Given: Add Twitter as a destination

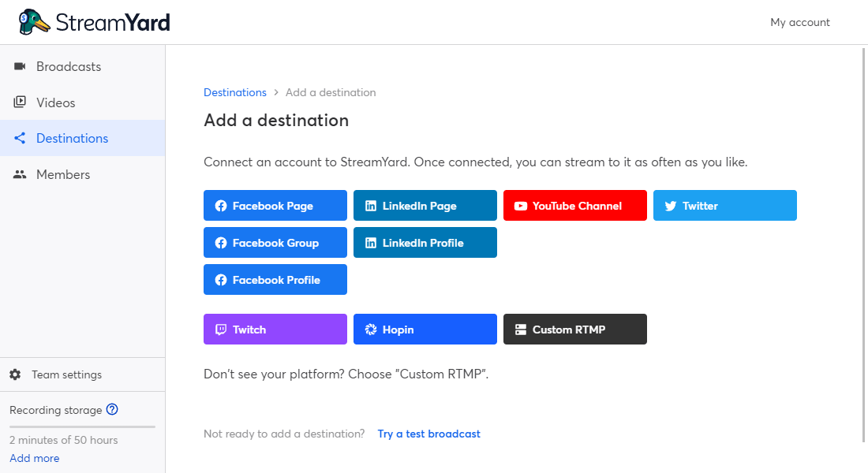Looking at the screenshot, I should (x=724, y=206).
